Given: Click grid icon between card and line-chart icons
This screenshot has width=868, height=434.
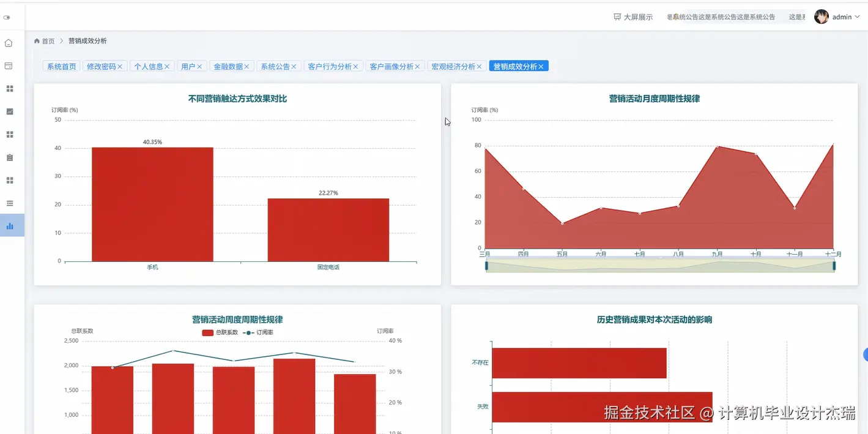Looking at the screenshot, I should [9, 89].
